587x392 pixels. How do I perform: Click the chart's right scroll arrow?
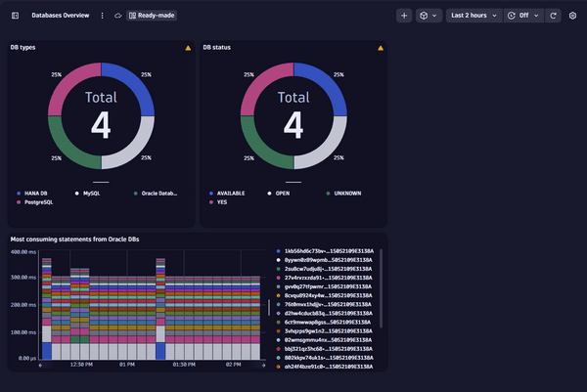[263, 365]
